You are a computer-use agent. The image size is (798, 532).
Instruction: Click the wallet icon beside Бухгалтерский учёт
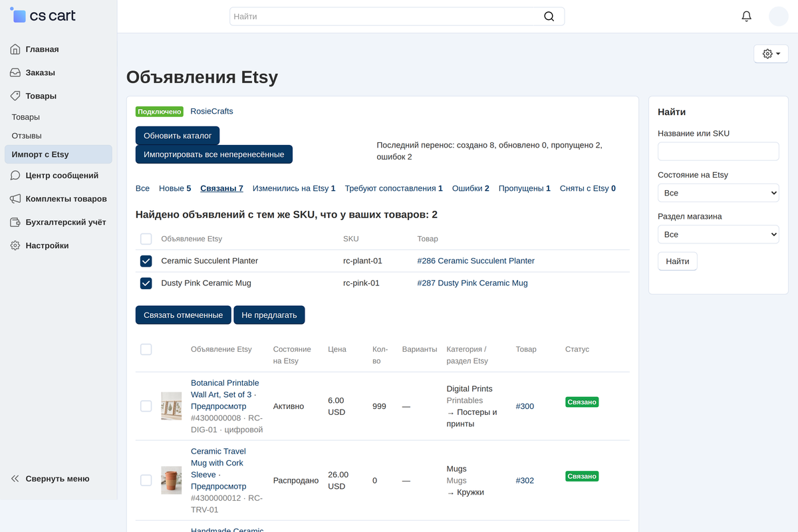point(15,222)
